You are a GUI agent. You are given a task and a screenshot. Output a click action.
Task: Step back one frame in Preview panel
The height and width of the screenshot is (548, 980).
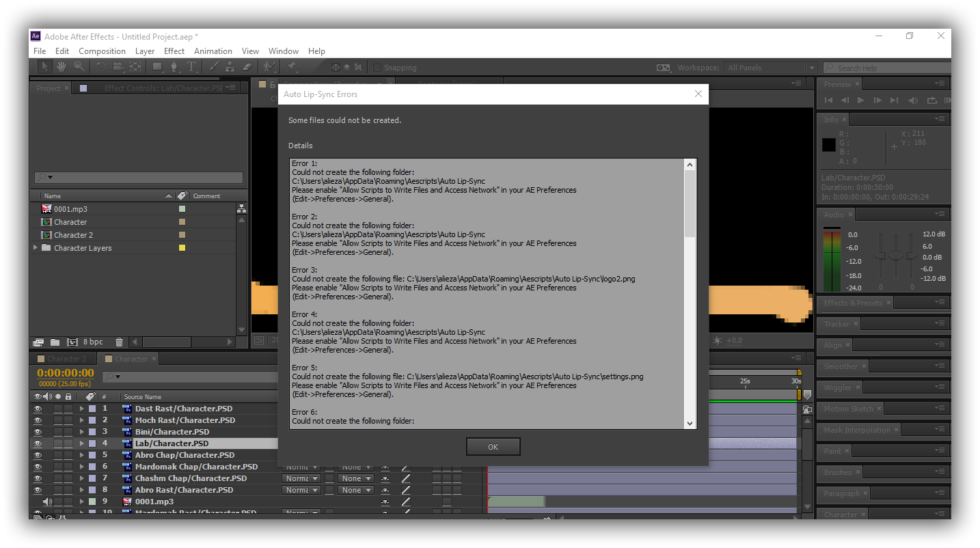coord(845,100)
